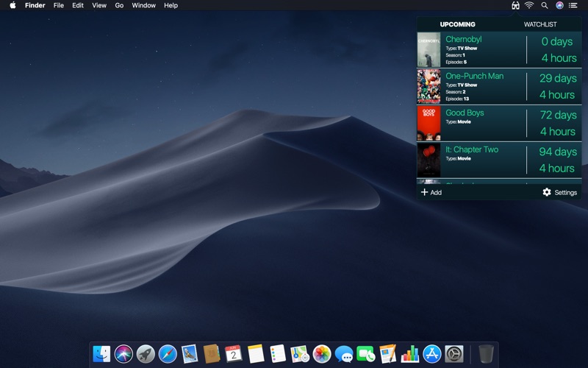This screenshot has width=588, height=368.
Task: Click the 3D glasses menu bar icon
Action: pyautogui.click(x=515, y=5)
